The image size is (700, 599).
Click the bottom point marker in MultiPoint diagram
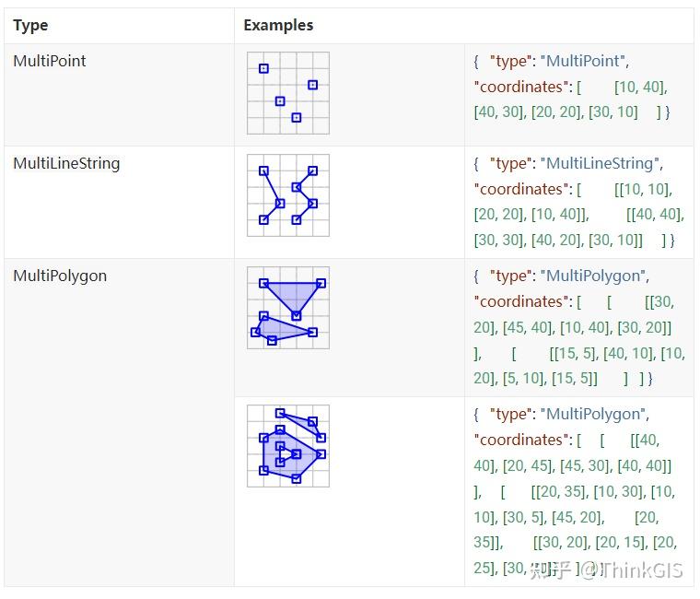[x=297, y=117]
